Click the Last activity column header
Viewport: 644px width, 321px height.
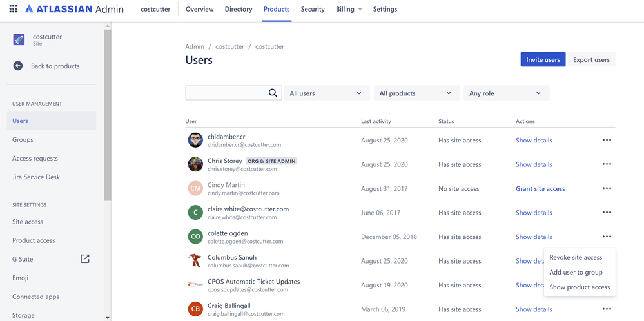tap(376, 122)
